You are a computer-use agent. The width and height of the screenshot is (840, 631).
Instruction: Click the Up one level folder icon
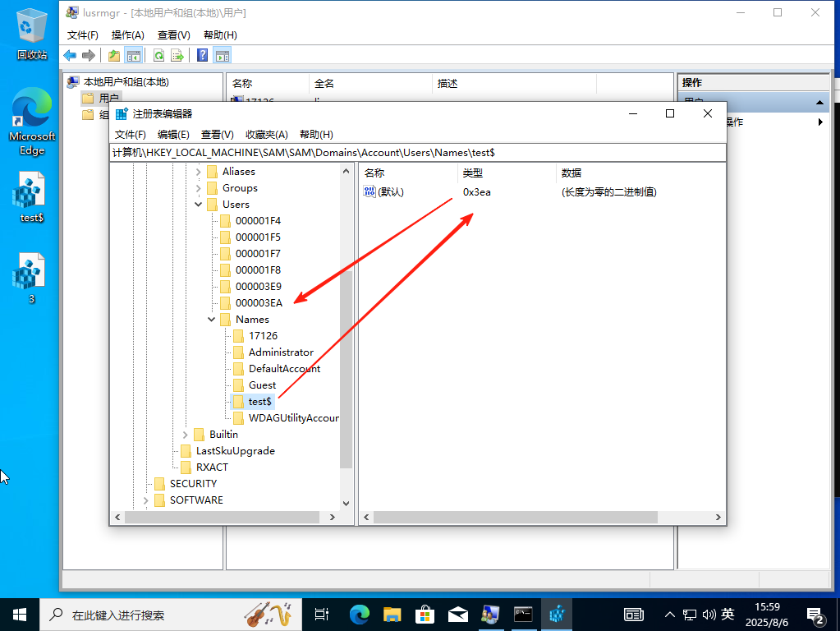tap(114, 55)
